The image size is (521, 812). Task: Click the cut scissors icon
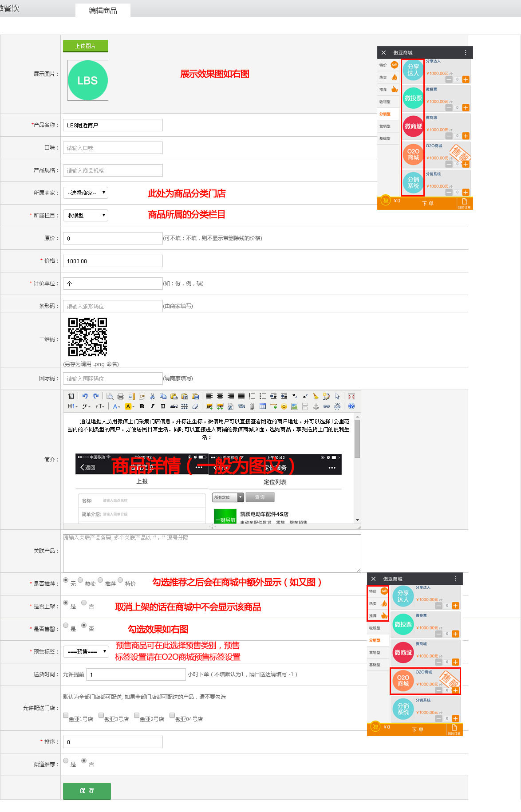coord(152,396)
